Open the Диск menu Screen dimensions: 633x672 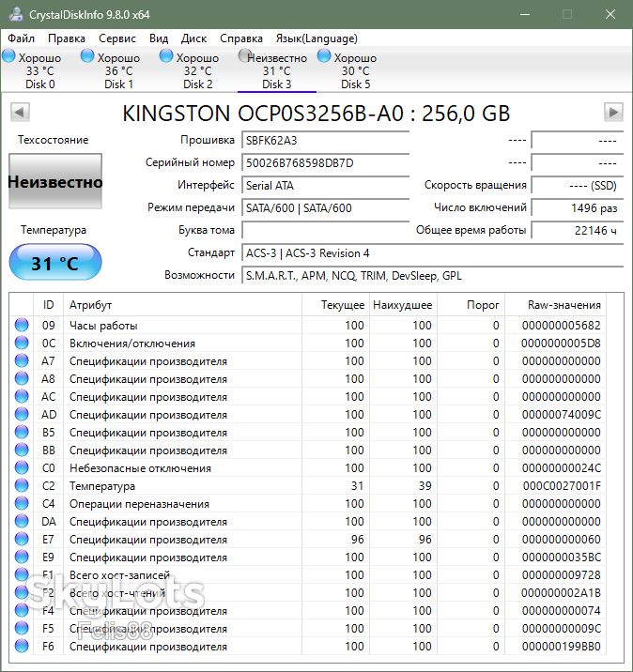193,38
